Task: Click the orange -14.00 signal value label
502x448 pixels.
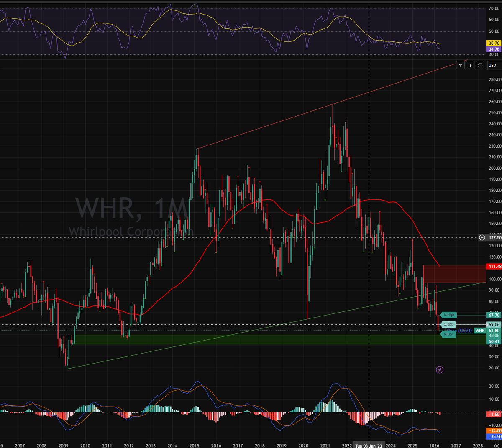Action: pos(494,430)
